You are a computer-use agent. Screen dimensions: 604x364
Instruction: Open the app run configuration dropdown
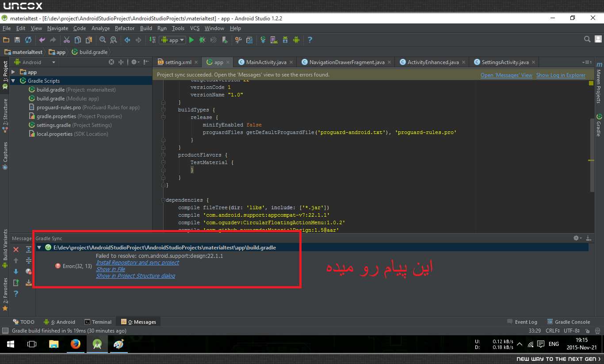point(172,40)
